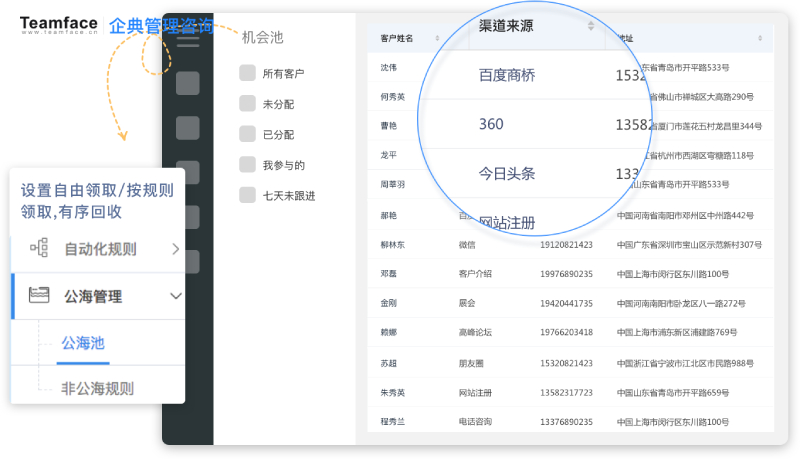Select the 公海池 submenu item
The width and height of the screenshot is (800, 459).
[x=83, y=343]
